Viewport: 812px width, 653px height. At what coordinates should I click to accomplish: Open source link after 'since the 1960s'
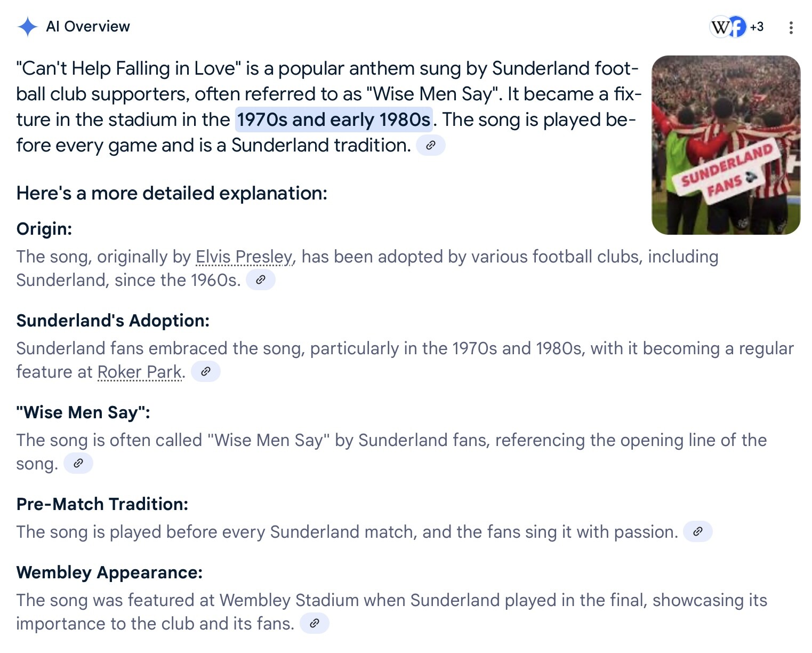(261, 280)
